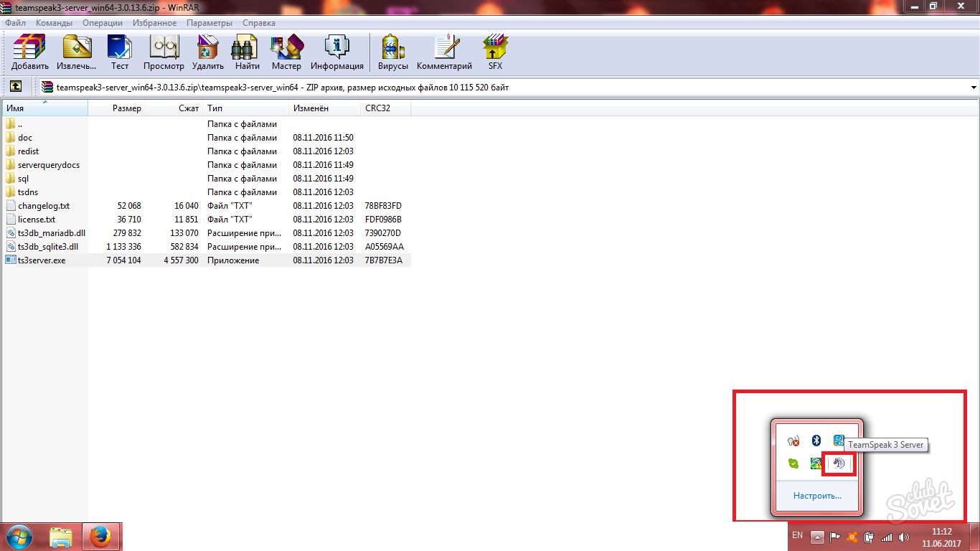
Task: Click the Добавить (Add) toolbar icon
Action: tap(29, 53)
